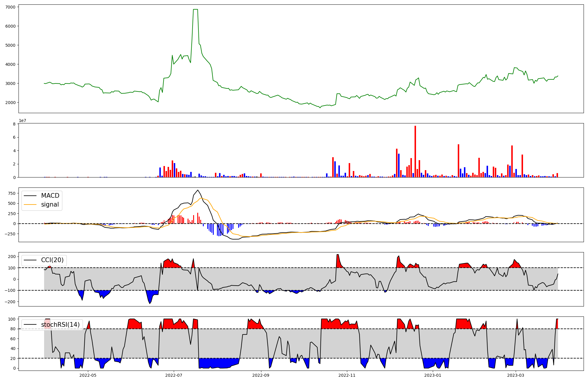Viewport: 588px width, 382px height.
Task: Click the signal legend entry
Action: pos(50,205)
